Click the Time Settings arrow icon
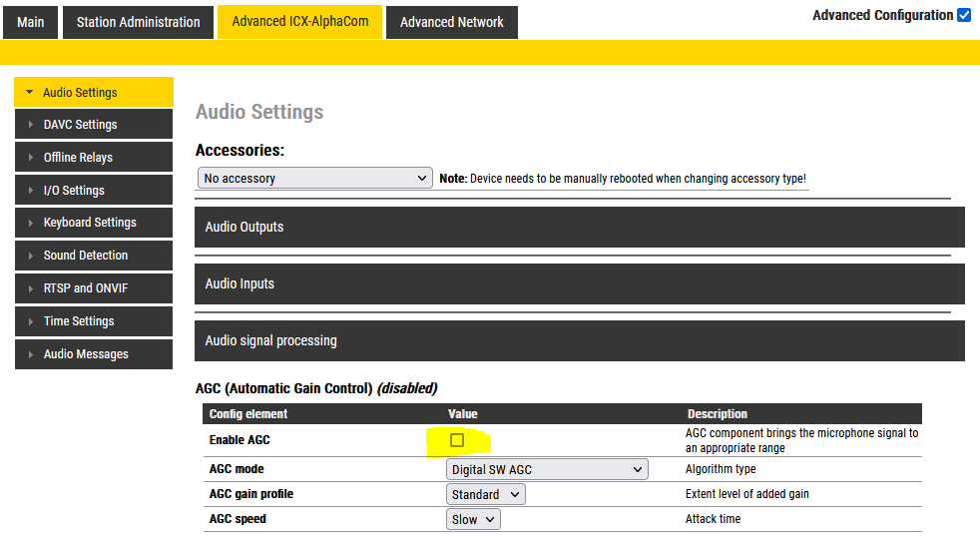 click(x=30, y=321)
